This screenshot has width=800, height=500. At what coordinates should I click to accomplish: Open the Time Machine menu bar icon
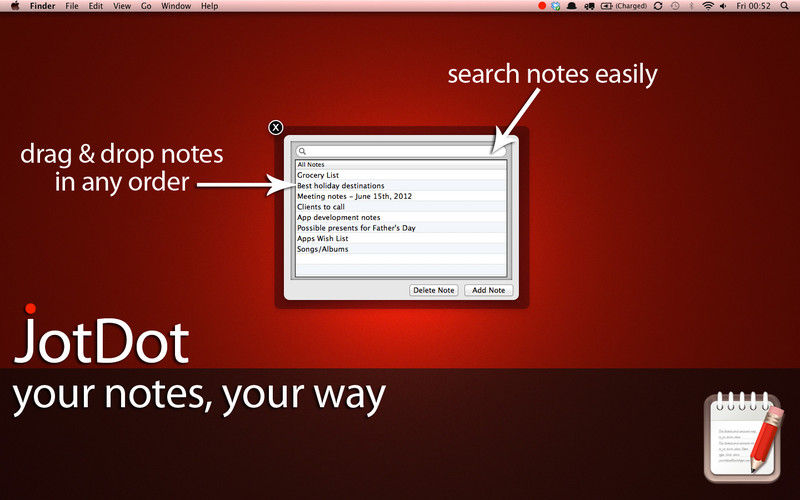(675, 6)
